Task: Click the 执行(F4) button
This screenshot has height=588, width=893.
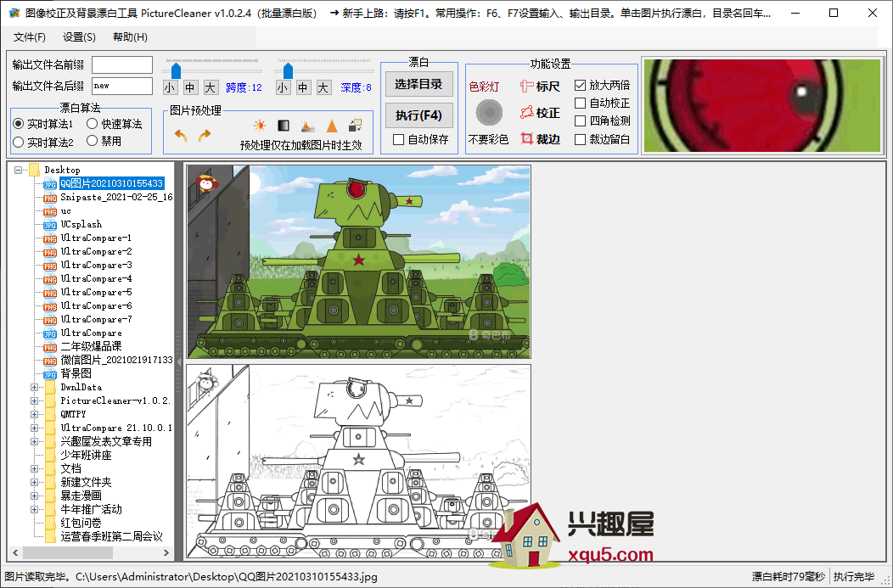Action: coord(418,115)
